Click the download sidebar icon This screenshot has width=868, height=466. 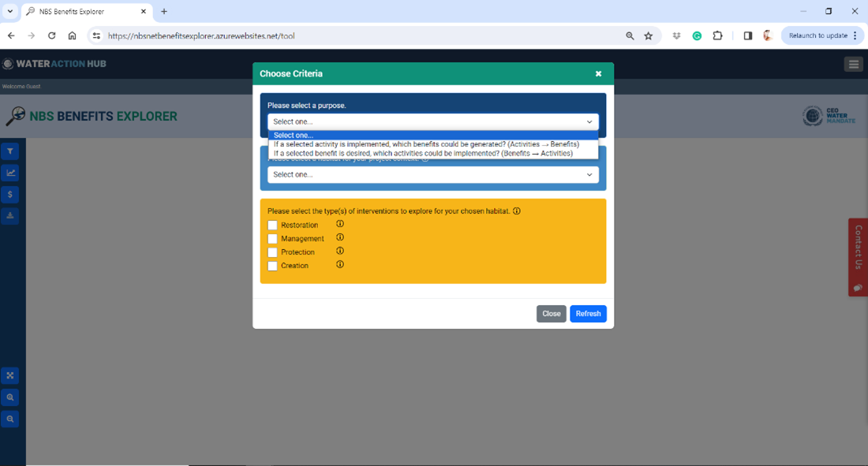coord(10,216)
